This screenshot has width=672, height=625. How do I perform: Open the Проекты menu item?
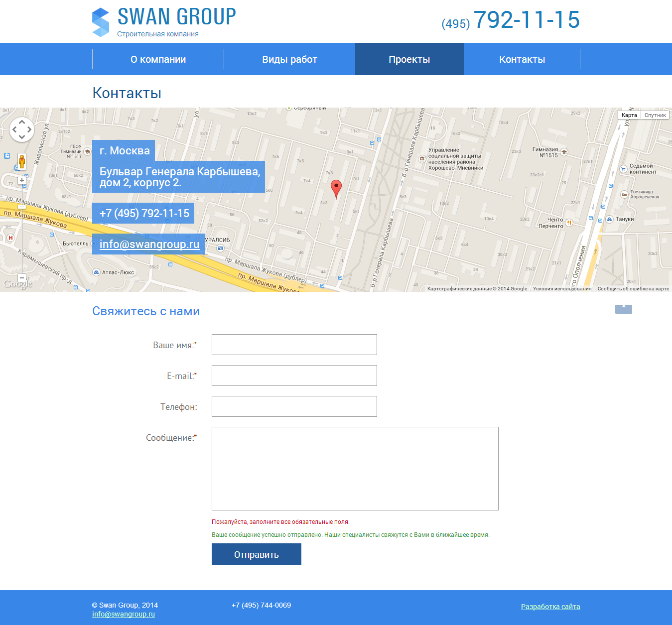(409, 59)
